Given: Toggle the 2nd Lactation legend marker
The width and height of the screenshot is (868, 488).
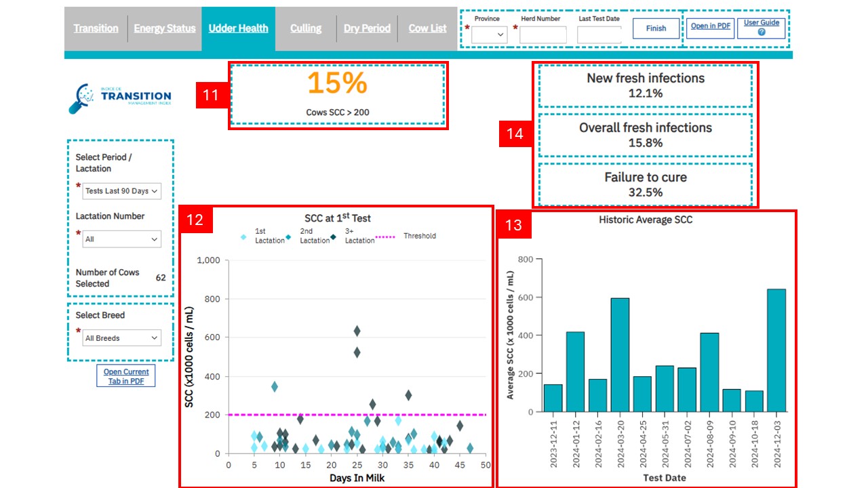Looking at the screenshot, I should coord(288,237).
